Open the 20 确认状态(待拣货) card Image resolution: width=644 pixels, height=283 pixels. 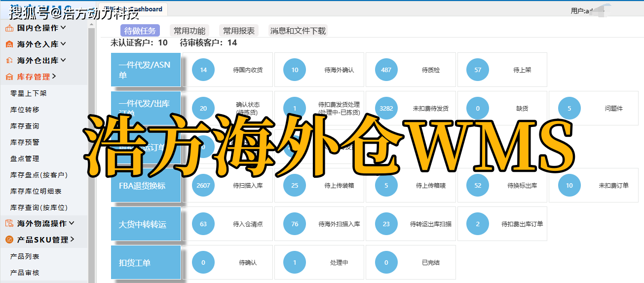[227, 108]
